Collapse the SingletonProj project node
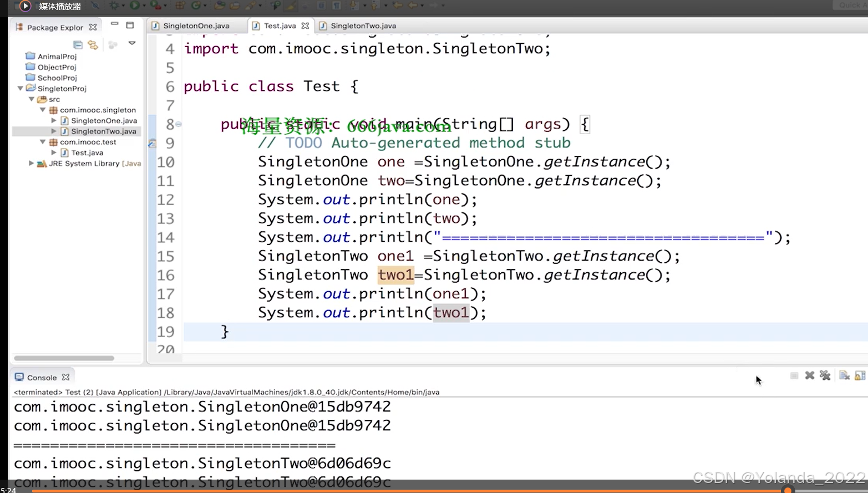Screen dimensions: 868x493 21,88
